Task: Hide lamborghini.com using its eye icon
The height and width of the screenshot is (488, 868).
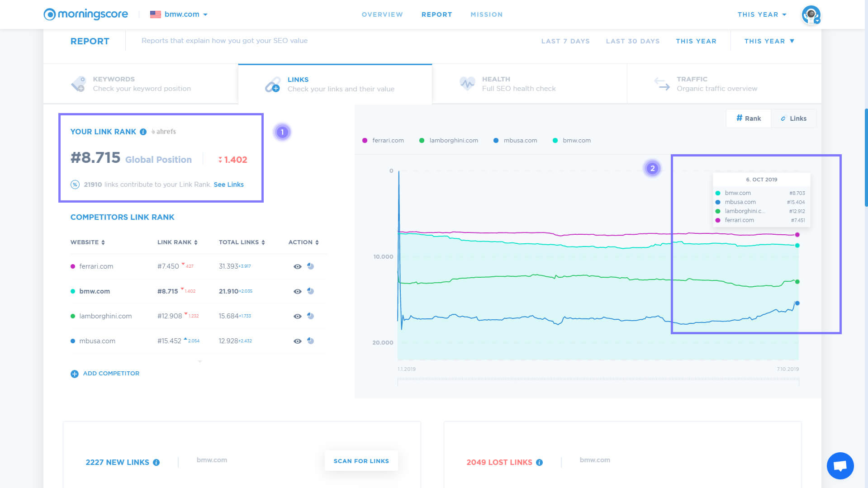Action: tap(297, 317)
